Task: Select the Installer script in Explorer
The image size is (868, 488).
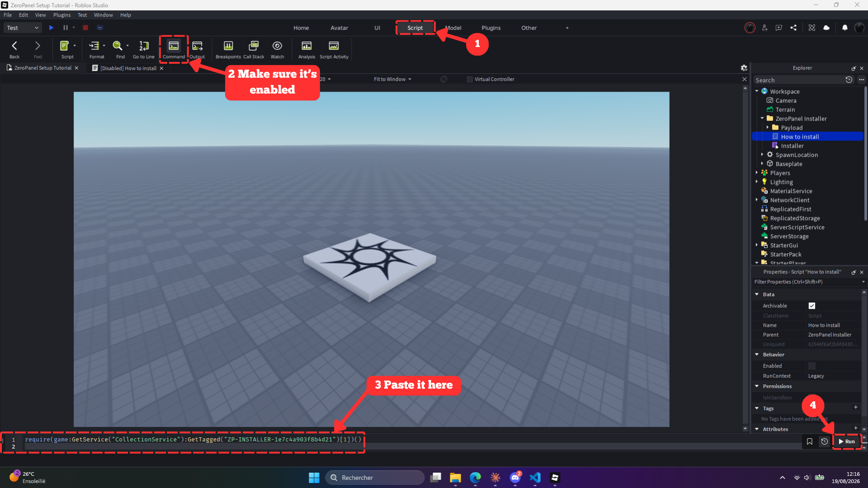Action: 792,145
